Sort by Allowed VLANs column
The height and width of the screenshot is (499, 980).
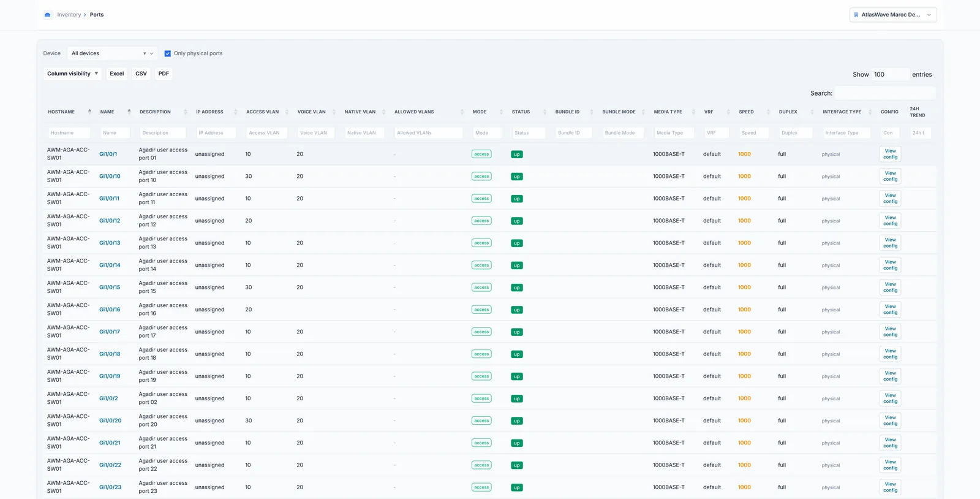click(429, 112)
